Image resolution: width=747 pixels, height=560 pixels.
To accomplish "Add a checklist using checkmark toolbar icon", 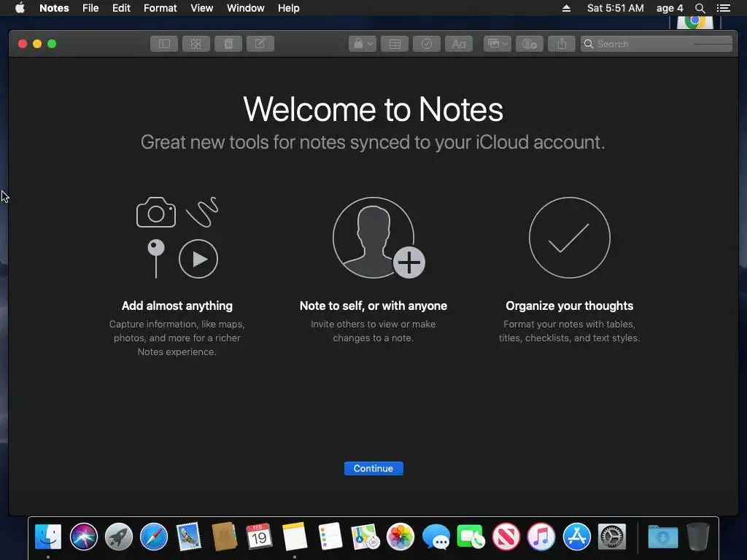I will coord(426,44).
